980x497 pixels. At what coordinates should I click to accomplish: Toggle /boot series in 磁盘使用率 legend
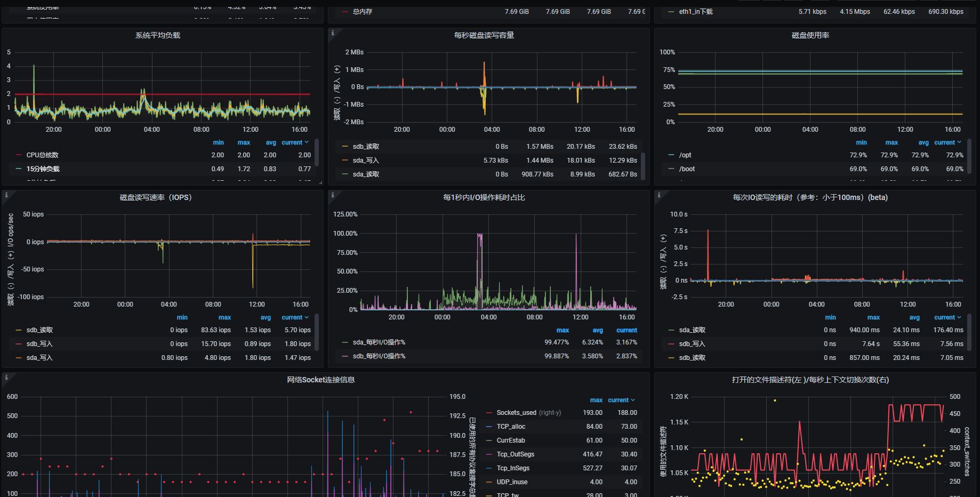point(687,169)
